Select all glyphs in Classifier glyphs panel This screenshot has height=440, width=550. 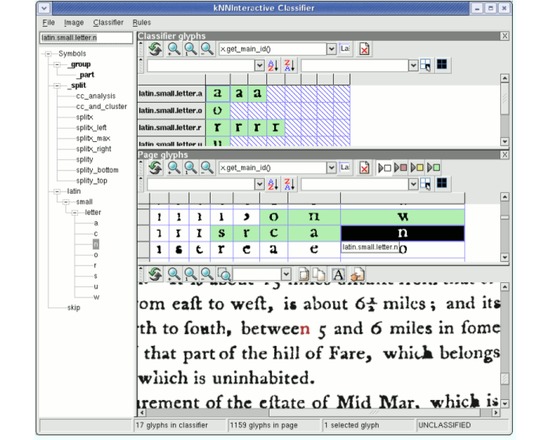tap(442, 65)
